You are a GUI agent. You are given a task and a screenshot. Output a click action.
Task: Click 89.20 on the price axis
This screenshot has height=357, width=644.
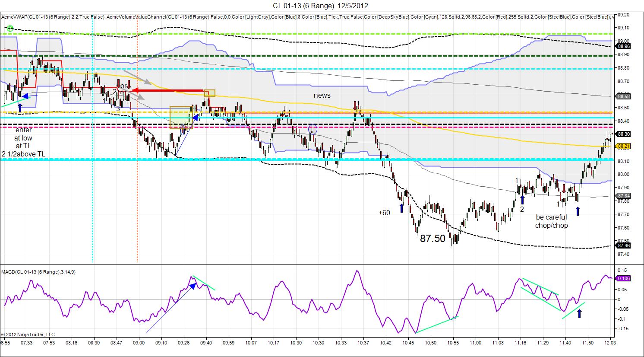(624, 15)
